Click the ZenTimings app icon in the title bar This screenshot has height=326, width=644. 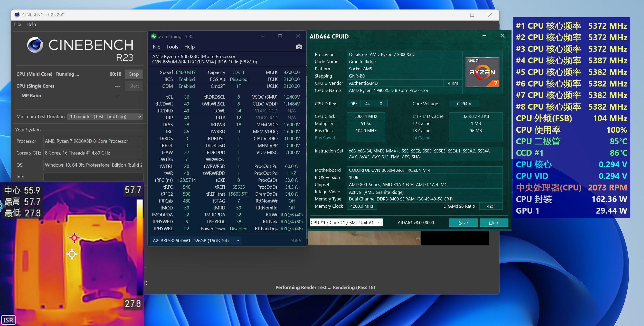pos(154,36)
